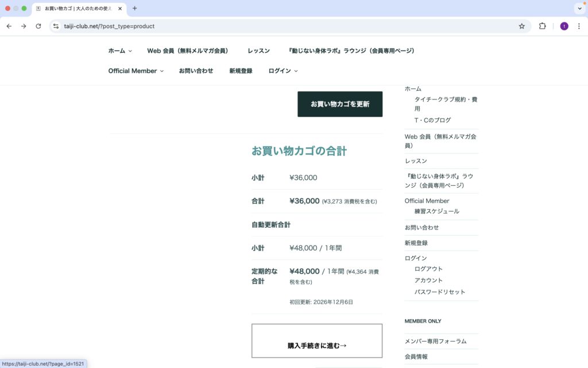Open the browser extensions puzzle icon
Image resolution: width=588 pixels, height=368 pixels.
[542, 26]
